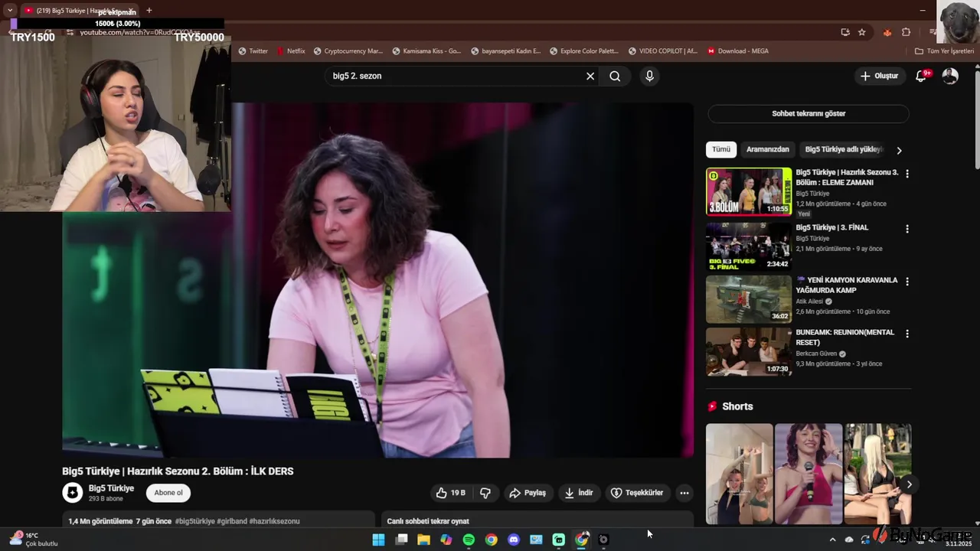Start voice search with microphone icon
980x551 pixels.
tap(649, 76)
